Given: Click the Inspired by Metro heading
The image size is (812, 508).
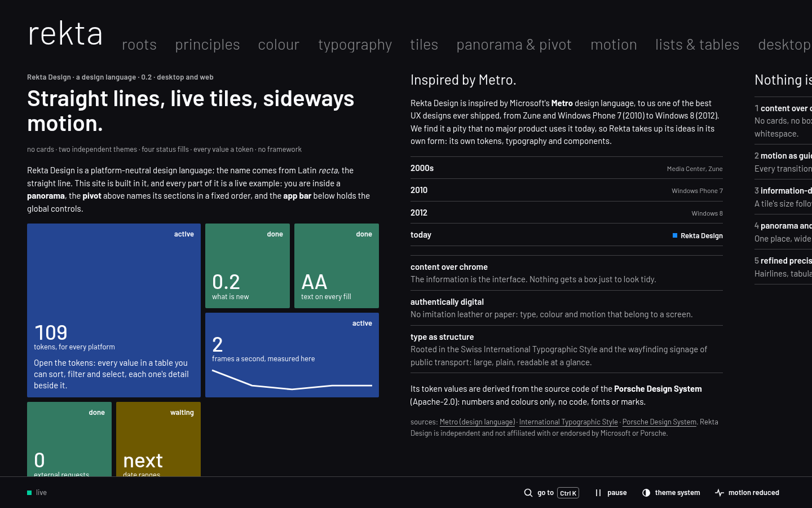Looking at the screenshot, I should (x=464, y=80).
